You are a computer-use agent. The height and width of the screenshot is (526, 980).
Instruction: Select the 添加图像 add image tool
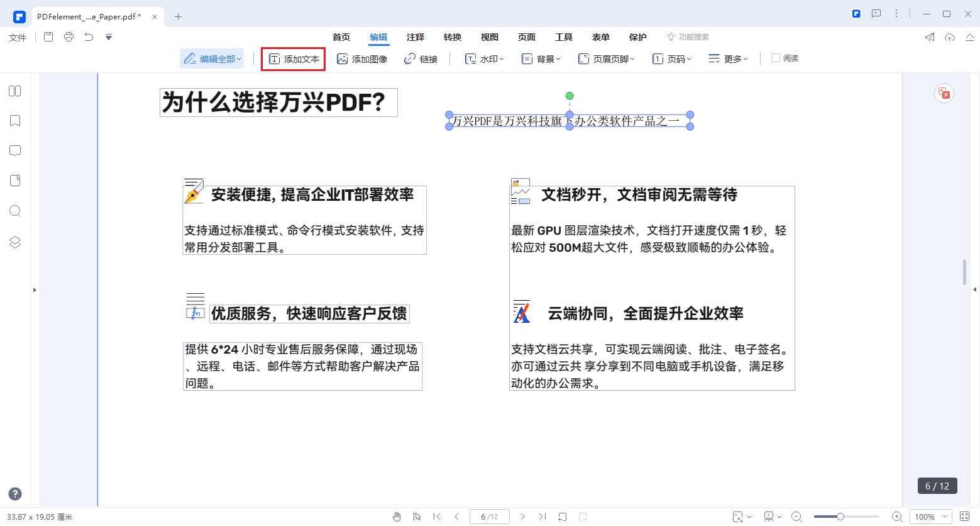[x=362, y=59]
